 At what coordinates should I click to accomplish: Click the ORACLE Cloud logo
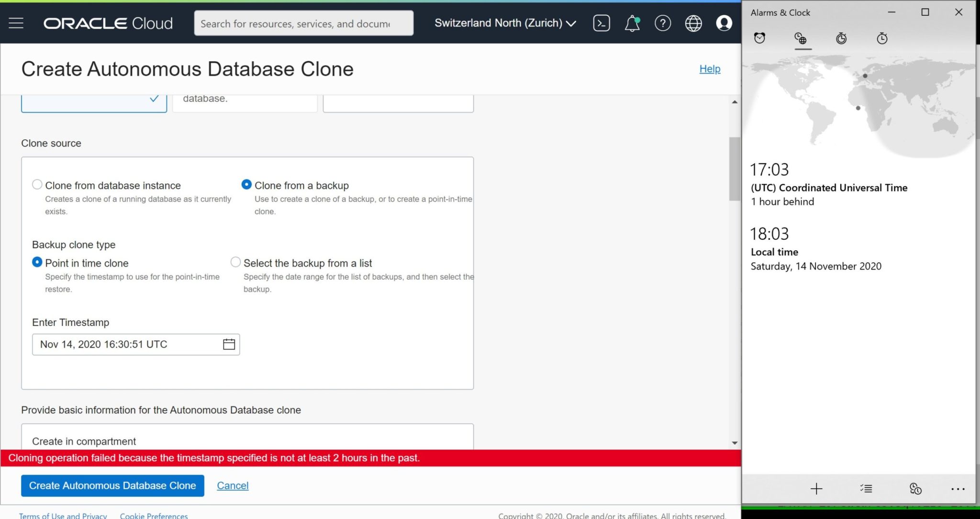[x=108, y=23]
